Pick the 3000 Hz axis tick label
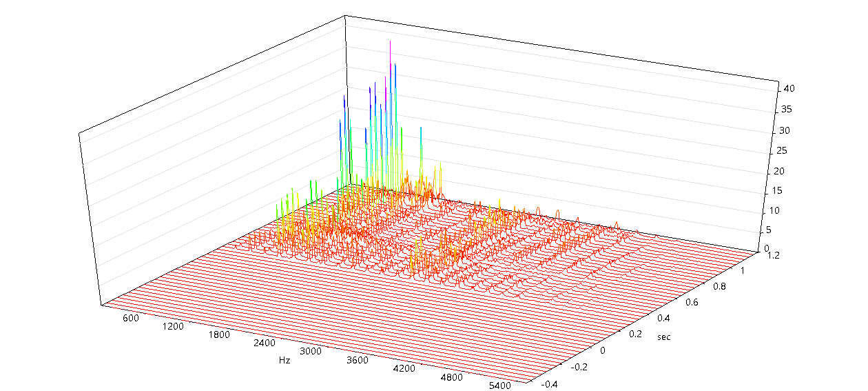Image resolution: width=868 pixels, height=391 pixels. click(311, 352)
